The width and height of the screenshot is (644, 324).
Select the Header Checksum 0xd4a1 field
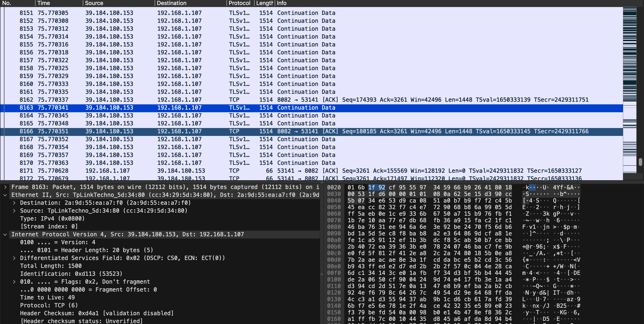pos(97,313)
